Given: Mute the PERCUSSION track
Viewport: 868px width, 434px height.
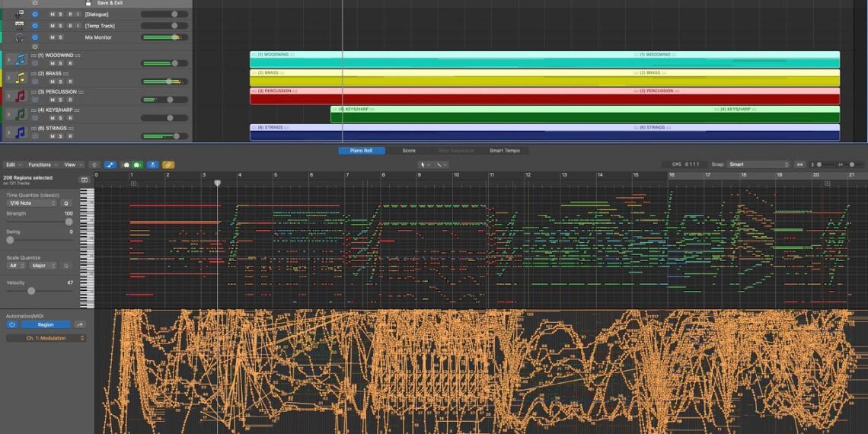Looking at the screenshot, I should tap(52, 100).
